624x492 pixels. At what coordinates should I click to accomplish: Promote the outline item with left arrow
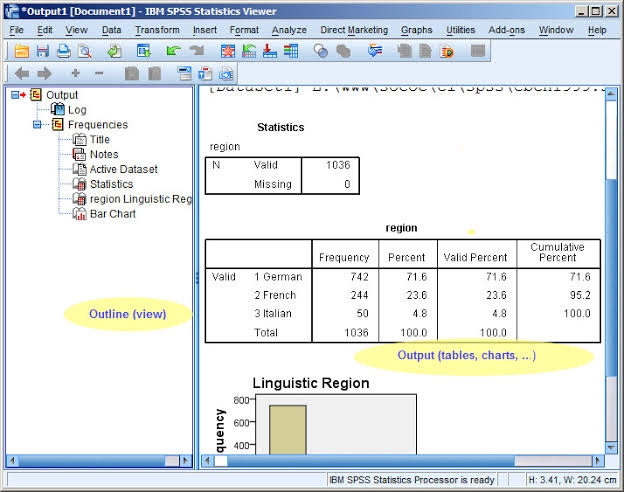tap(22, 73)
